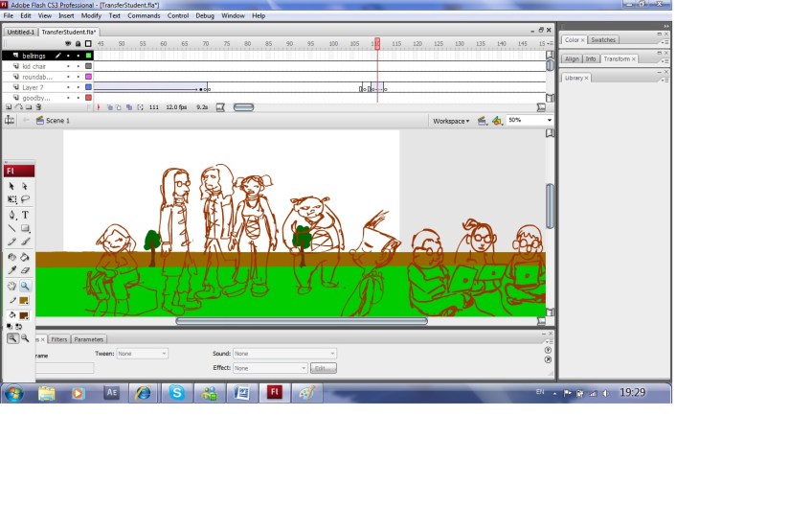Select the Rectangle tool
The image size is (812, 508).
click(25, 229)
